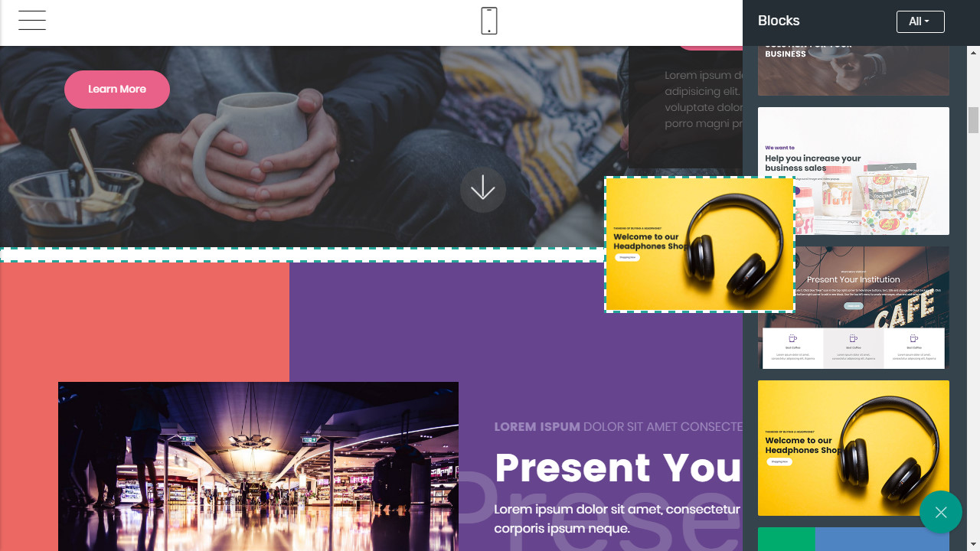Viewport: 980px width, 551px height.
Task: Click the pink Learn More button
Action: coord(117,90)
